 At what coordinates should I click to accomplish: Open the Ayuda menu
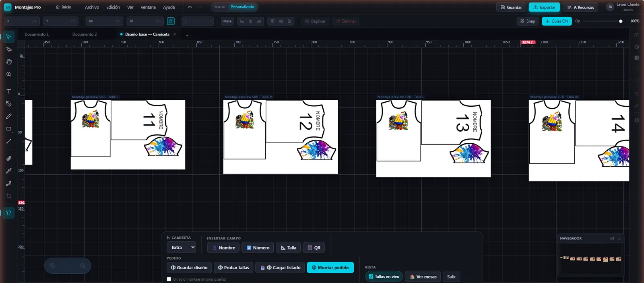click(169, 7)
